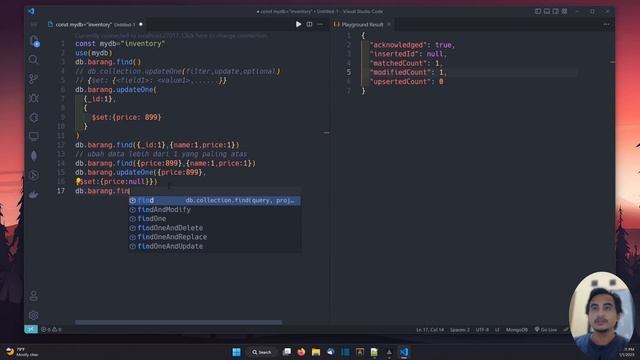Open the Customize Layout icon

pyautogui.click(x=564, y=11)
